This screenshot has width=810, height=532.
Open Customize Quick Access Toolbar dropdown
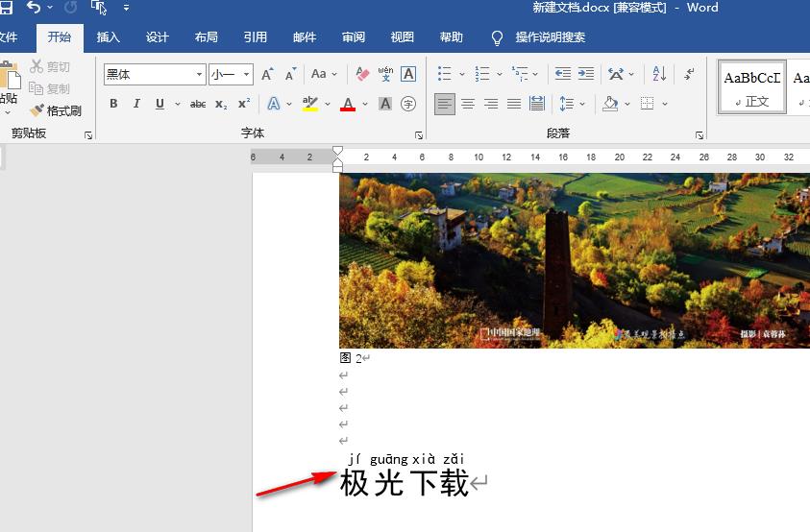(126, 8)
